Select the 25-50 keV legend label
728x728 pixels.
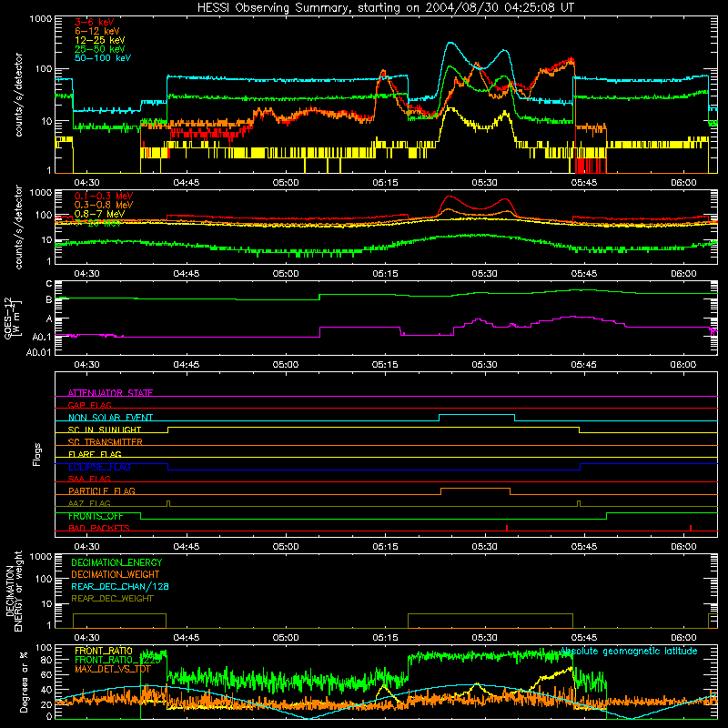(100, 49)
